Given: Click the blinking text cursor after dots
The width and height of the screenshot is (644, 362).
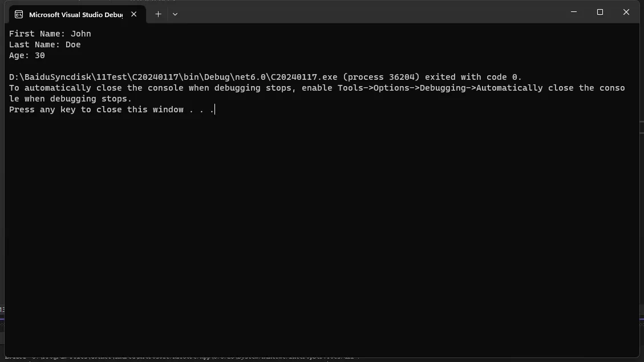Looking at the screenshot, I should [215, 109].
